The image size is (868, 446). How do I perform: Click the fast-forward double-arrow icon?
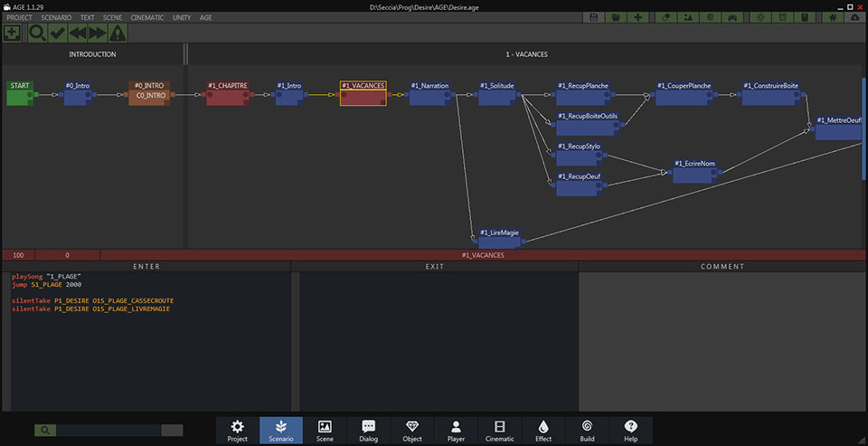pyautogui.click(x=98, y=33)
